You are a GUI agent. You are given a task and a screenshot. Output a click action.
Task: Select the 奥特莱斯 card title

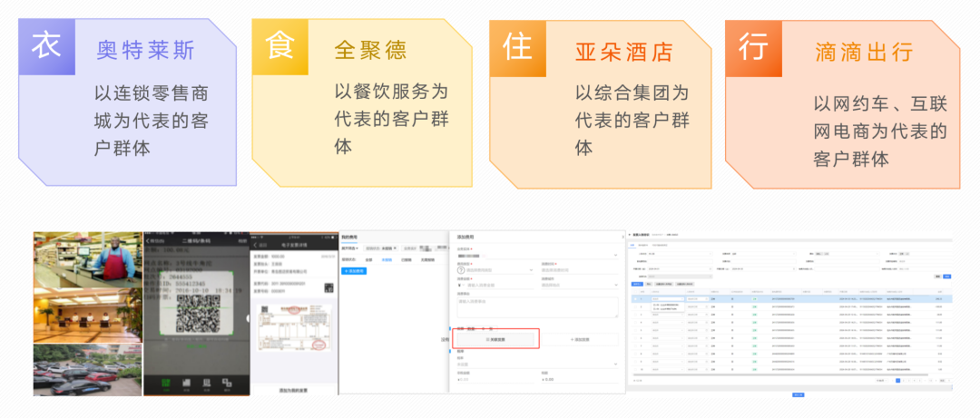coord(145,49)
